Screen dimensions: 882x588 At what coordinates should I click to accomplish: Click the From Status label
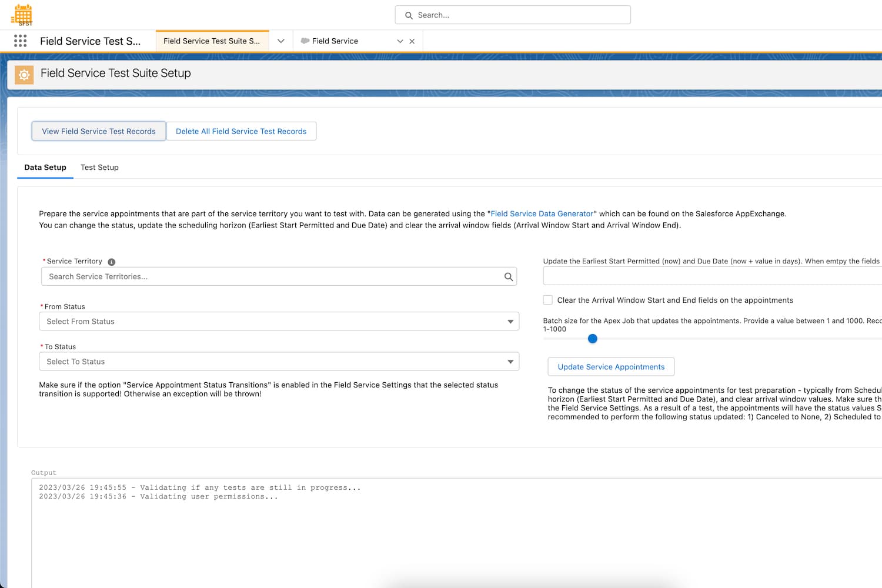(65, 307)
